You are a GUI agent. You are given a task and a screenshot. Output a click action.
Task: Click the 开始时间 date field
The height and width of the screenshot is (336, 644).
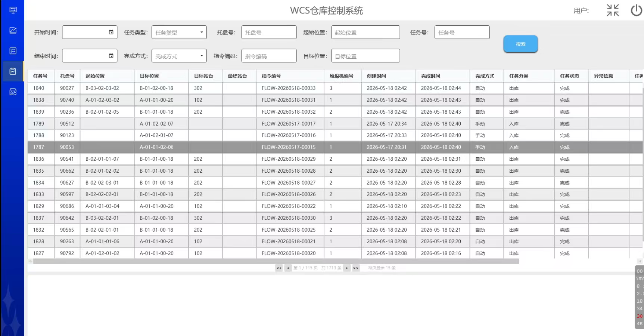(90, 32)
